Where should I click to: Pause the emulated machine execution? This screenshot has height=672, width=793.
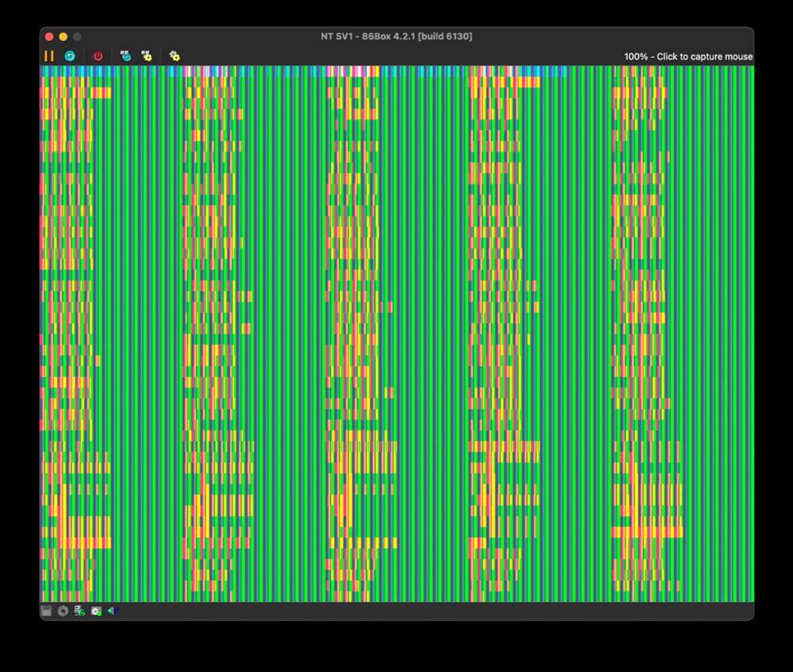[x=49, y=56]
